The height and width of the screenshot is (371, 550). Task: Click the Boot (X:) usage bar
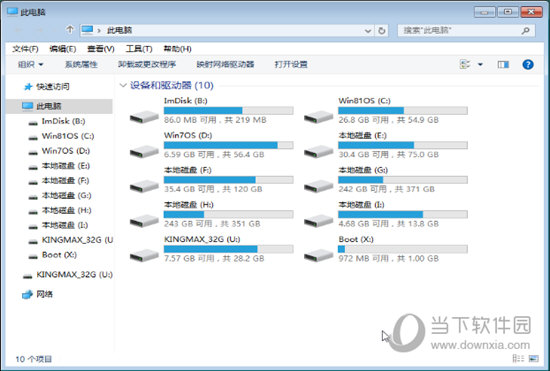[403, 249]
